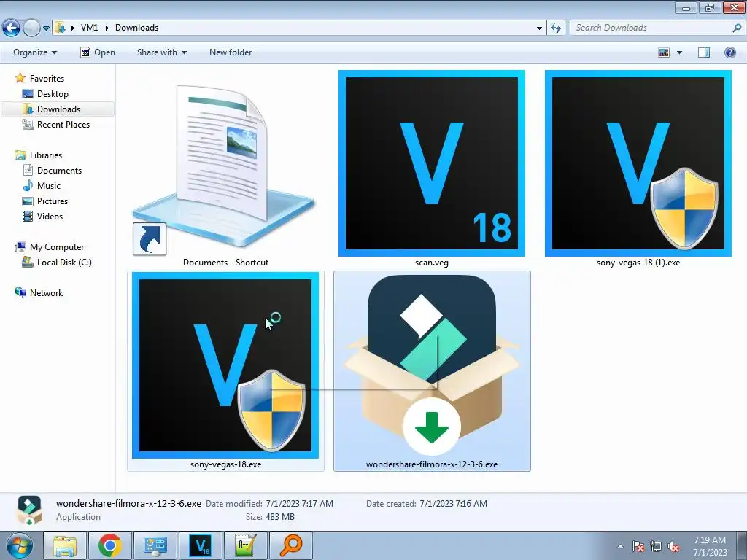This screenshot has width=747, height=560.
Task: Select the wondershare-filmora-x-12-3-6.exe installer icon
Action: (432, 365)
